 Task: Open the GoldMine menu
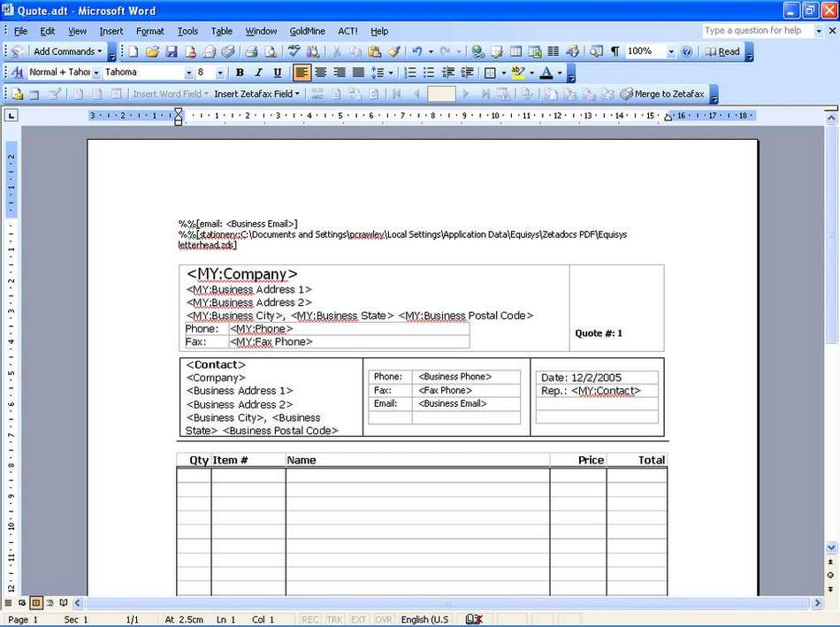pyautogui.click(x=307, y=31)
